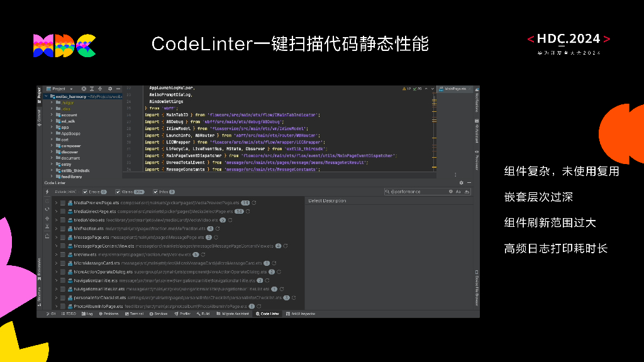Toggle match case Aa in search box
Screen dimensions: 644x362
click(458, 191)
